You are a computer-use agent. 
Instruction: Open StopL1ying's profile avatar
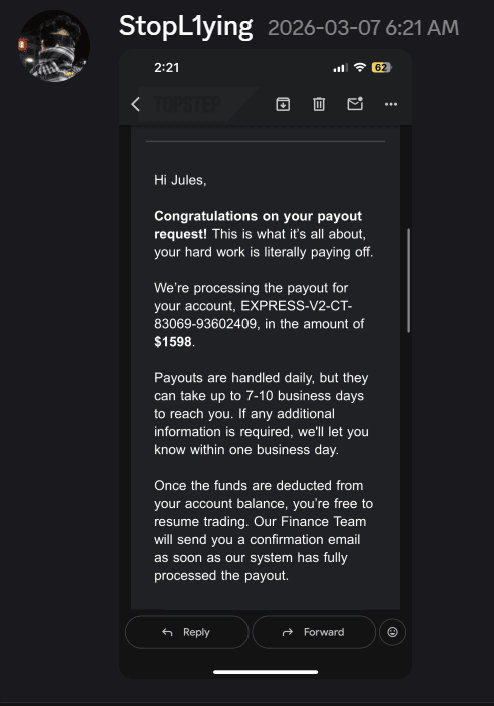pos(54,46)
